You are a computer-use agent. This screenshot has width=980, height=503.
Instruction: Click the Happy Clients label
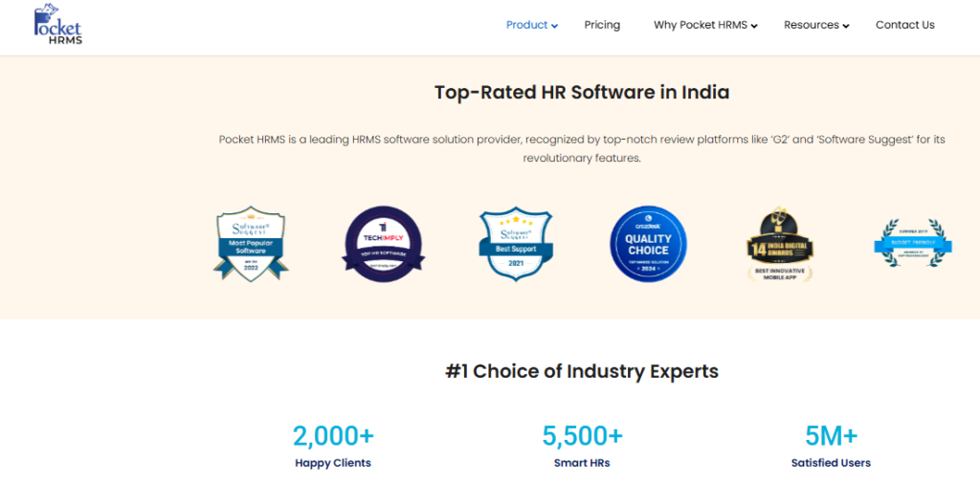pyautogui.click(x=333, y=463)
